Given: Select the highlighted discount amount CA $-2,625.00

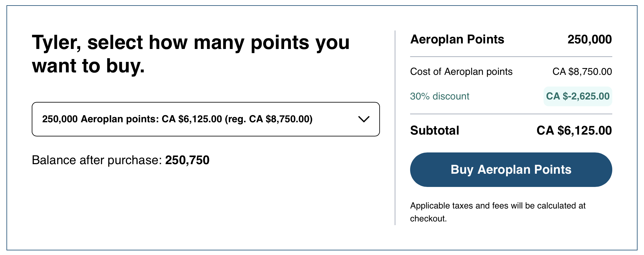Looking at the screenshot, I should tap(577, 96).
